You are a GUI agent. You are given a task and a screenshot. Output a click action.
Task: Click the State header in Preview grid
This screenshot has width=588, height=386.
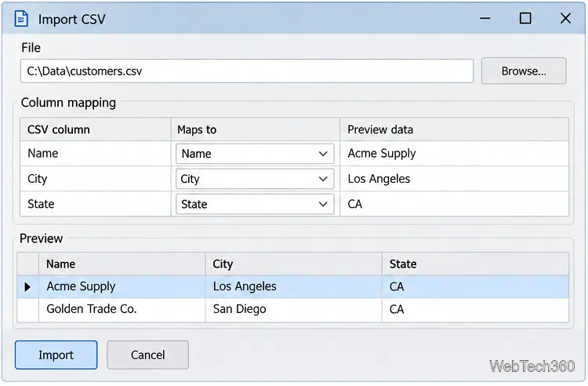click(475, 264)
